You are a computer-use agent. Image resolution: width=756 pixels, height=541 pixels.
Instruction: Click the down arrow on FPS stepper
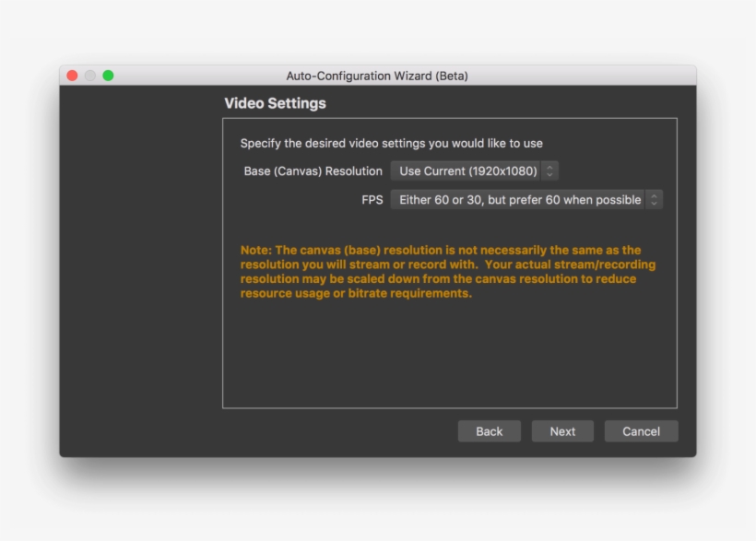point(653,203)
